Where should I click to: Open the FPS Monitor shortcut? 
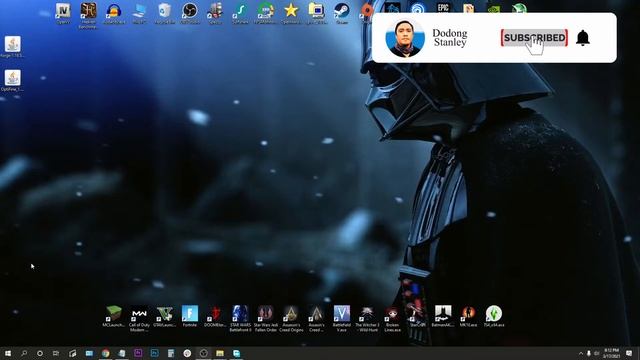[x=266, y=13]
